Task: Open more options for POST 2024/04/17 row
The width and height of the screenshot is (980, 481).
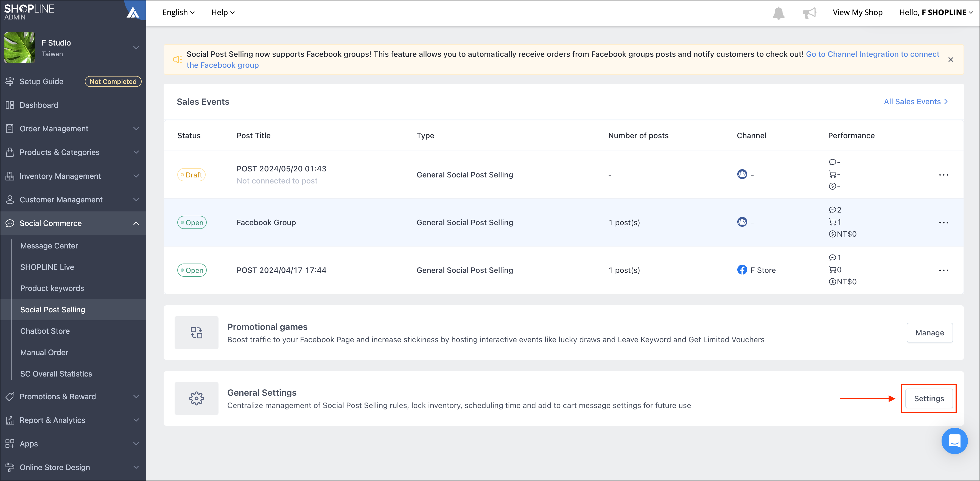Action: tap(943, 270)
